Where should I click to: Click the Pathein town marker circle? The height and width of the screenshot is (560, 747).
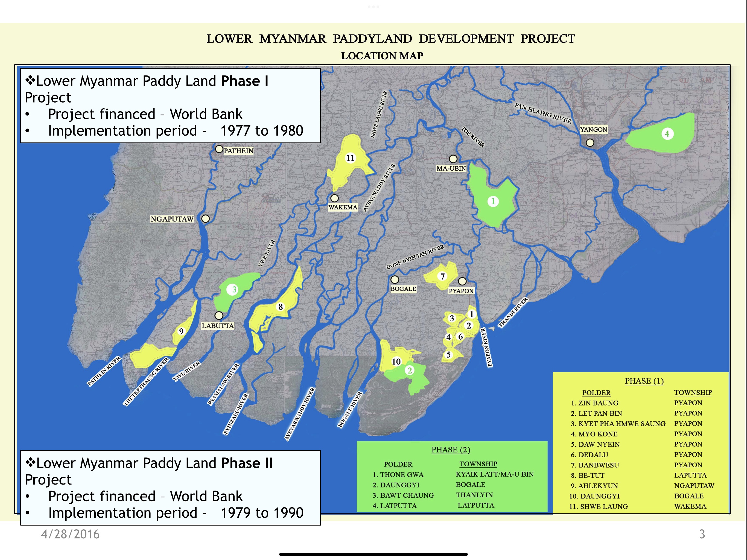219,149
